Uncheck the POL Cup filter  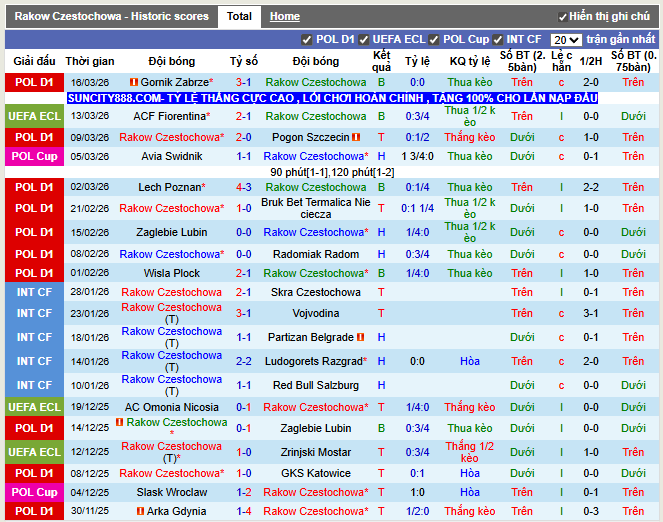[434, 40]
